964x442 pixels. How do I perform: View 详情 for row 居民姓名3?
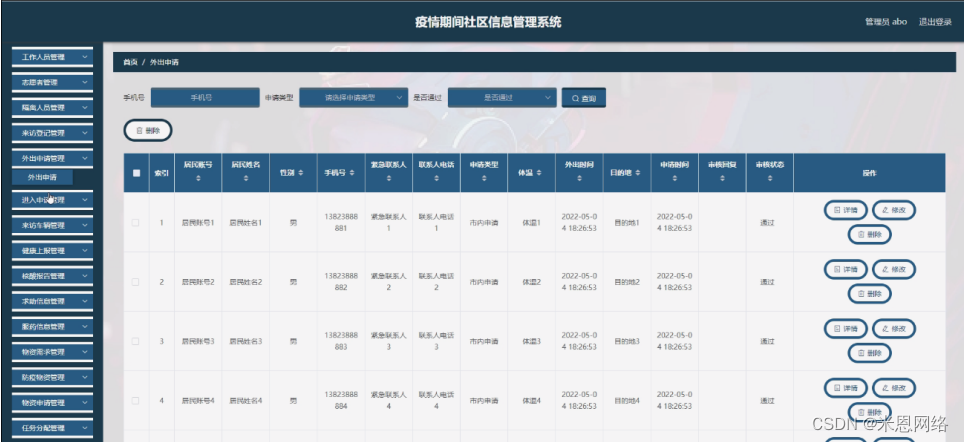pyautogui.click(x=845, y=329)
